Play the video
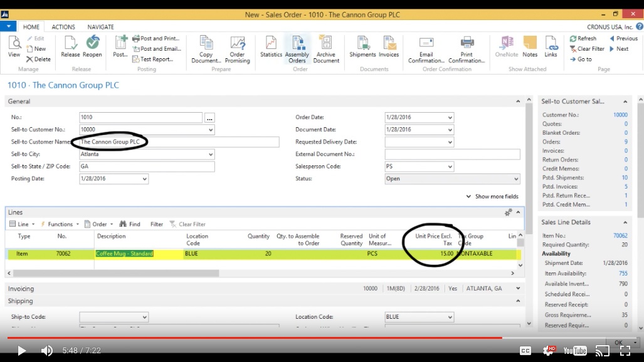 click(x=21, y=351)
